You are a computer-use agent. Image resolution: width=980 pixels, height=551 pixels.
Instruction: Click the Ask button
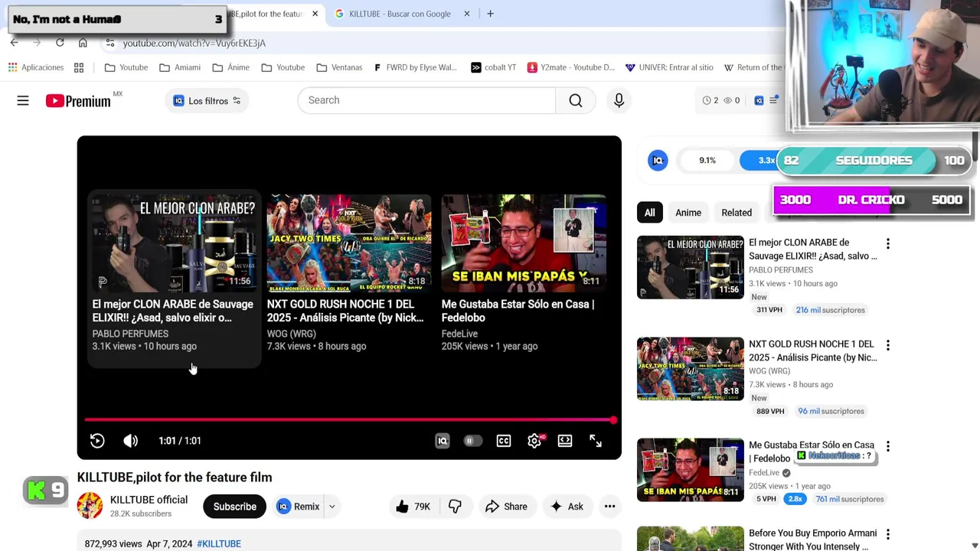click(x=567, y=507)
